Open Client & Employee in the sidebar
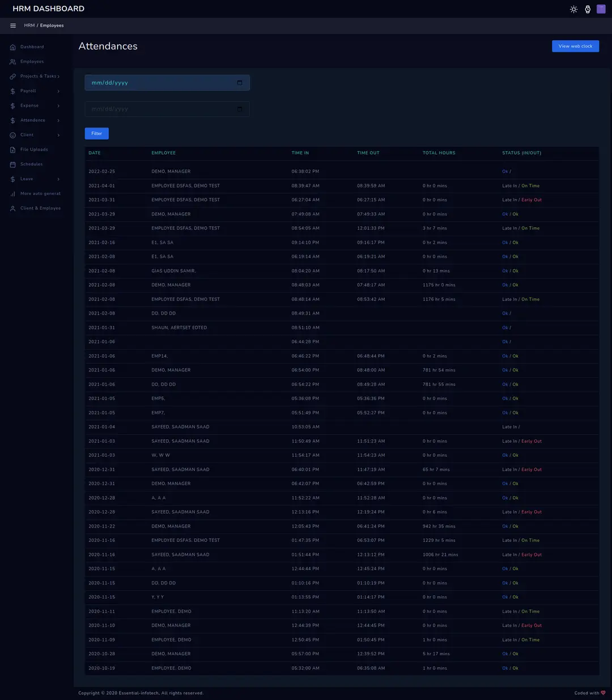This screenshot has width=612, height=700. click(40, 209)
